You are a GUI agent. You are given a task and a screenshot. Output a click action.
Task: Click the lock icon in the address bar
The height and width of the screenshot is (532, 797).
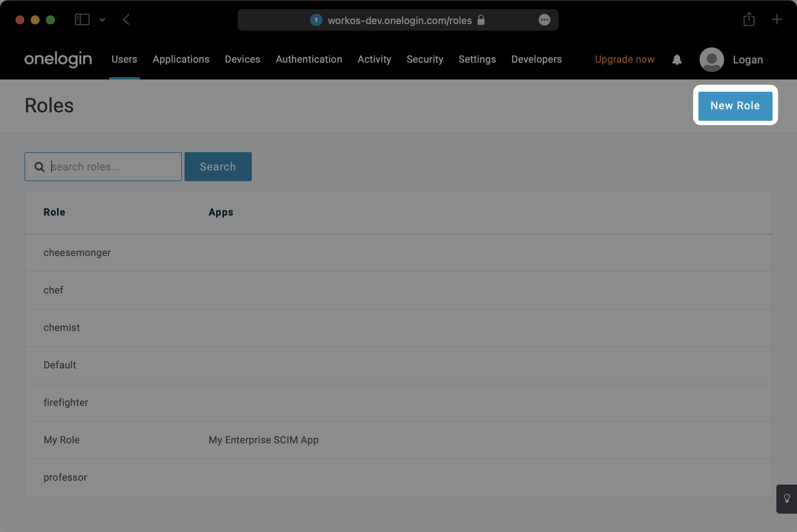(x=481, y=20)
